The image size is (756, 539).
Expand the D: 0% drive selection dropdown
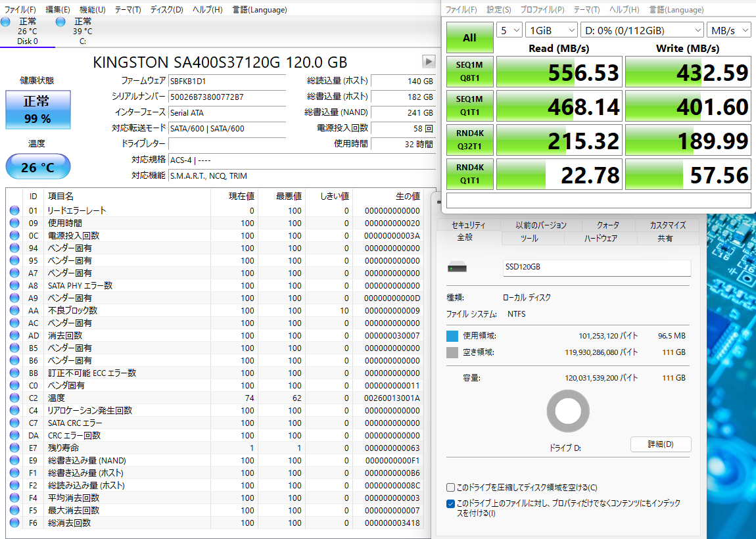tap(642, 30)
